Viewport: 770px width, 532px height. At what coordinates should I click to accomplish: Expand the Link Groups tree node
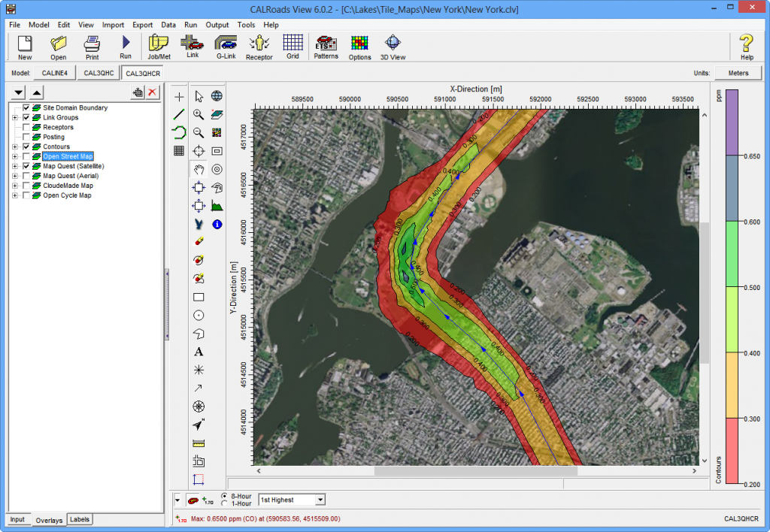[15, 118]
